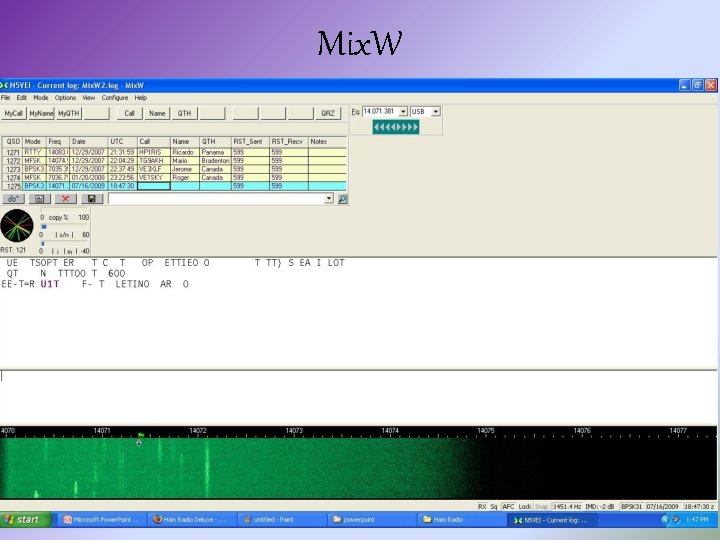Click the green flag frequency marker on waterfall
The image size is (720, 540).
(141, 434)
